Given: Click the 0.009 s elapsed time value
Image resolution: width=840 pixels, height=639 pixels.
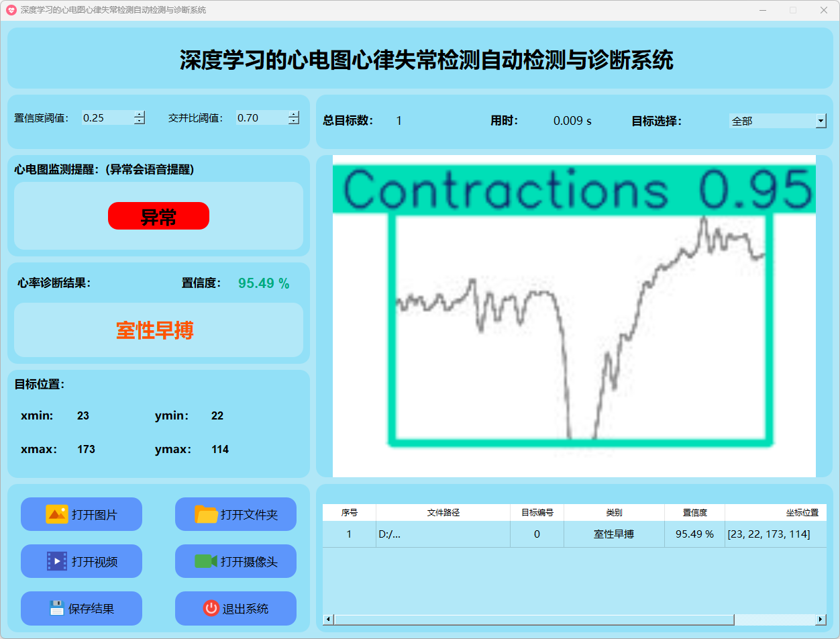Looking at the screenshot, I should (x=572, y=121).
